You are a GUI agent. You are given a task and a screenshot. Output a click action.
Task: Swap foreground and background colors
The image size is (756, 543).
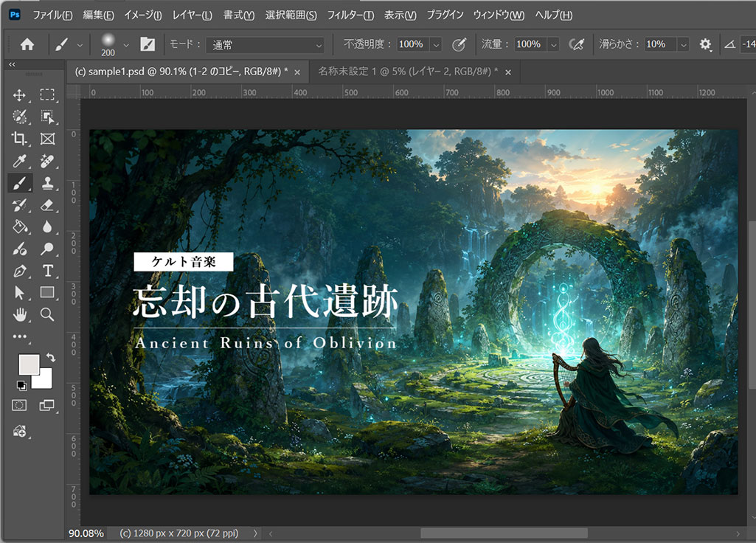tap(51, 357)
